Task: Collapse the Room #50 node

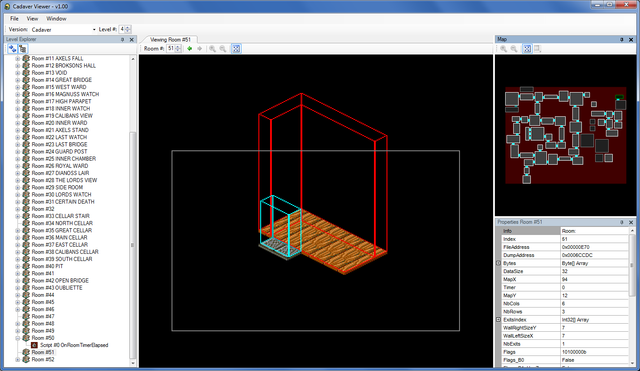Action: tap(18, 338)
